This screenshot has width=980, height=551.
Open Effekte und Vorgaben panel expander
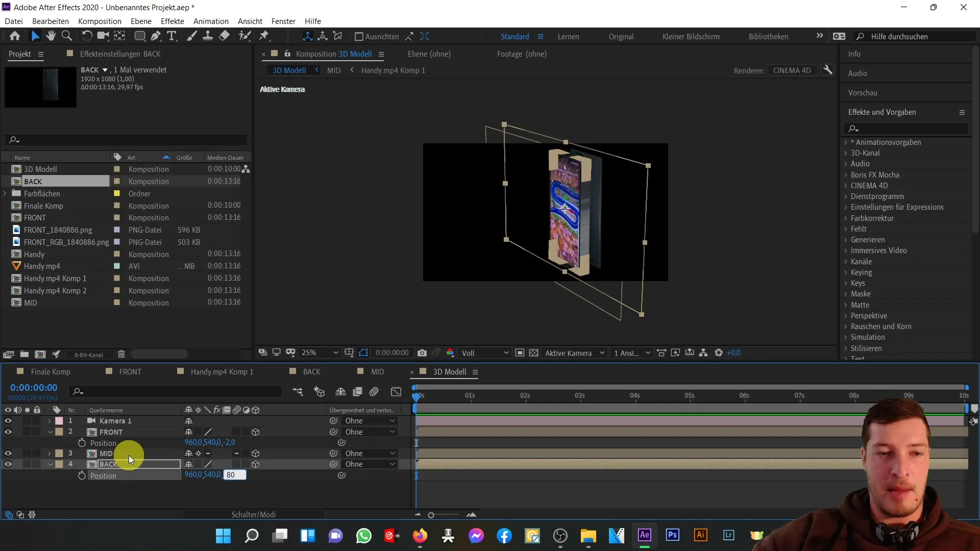pyautogui.click(x=963, y=112)
